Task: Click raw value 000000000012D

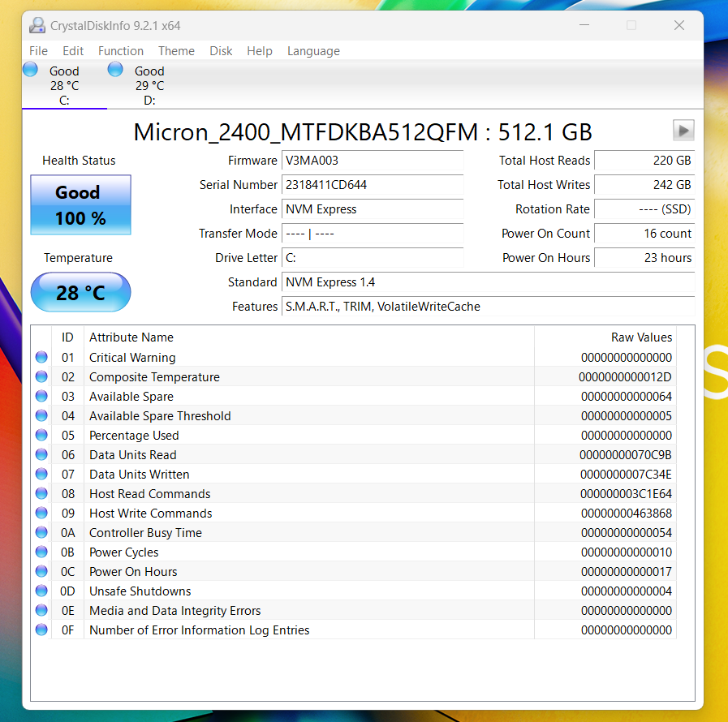Action: tap(625, 376)
